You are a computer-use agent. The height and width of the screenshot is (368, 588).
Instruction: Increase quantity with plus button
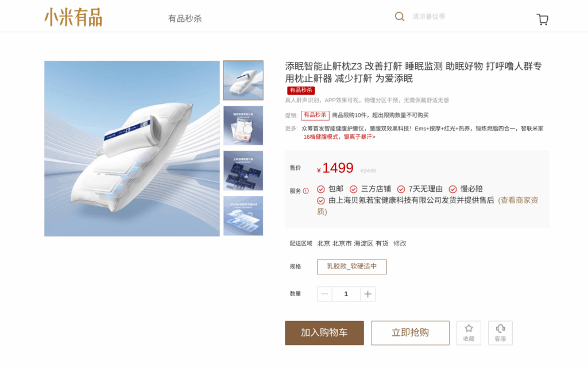pyautogui.click(x=368, y=294)
